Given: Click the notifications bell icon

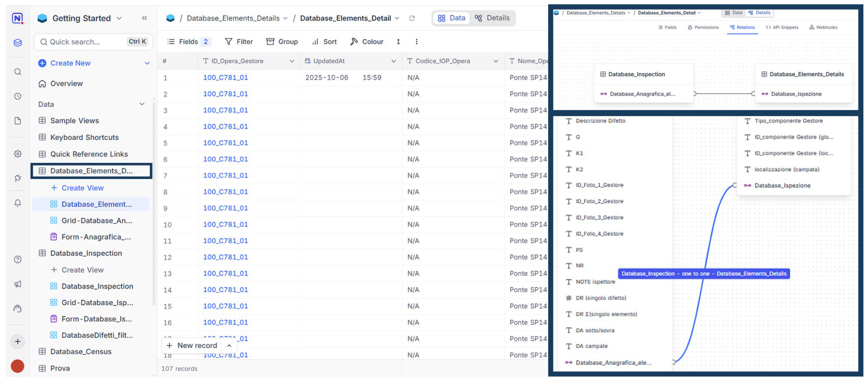Looking at the screenshot, I should click(x=18, y=203).
